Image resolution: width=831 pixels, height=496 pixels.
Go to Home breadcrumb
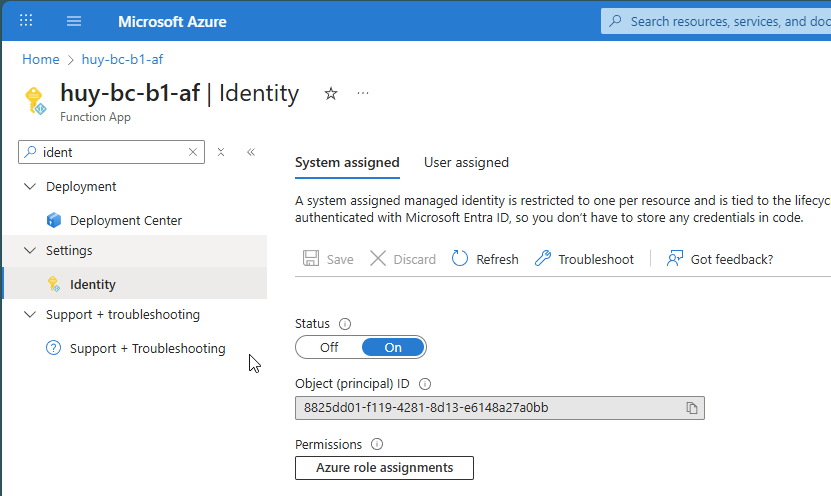(41, 59)
